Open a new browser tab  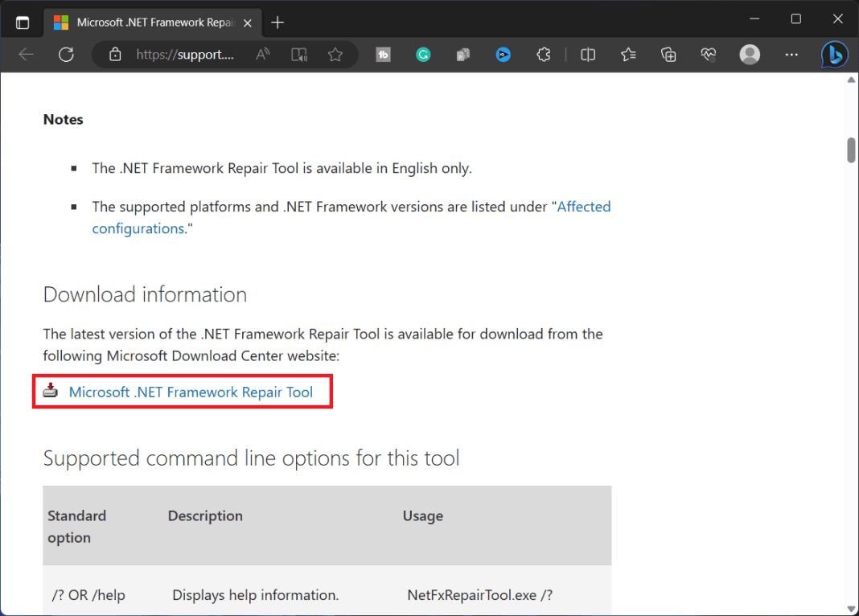coord(277,23)
